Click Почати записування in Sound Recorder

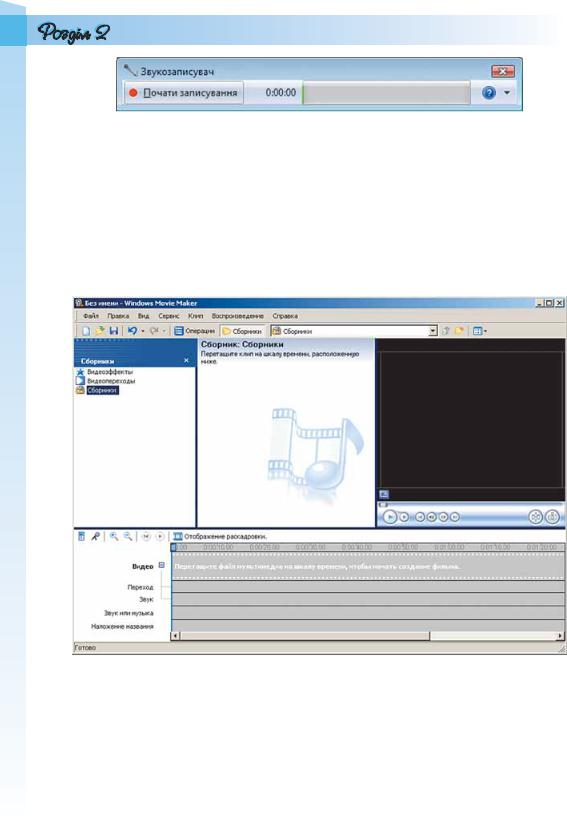pos(184,93)
